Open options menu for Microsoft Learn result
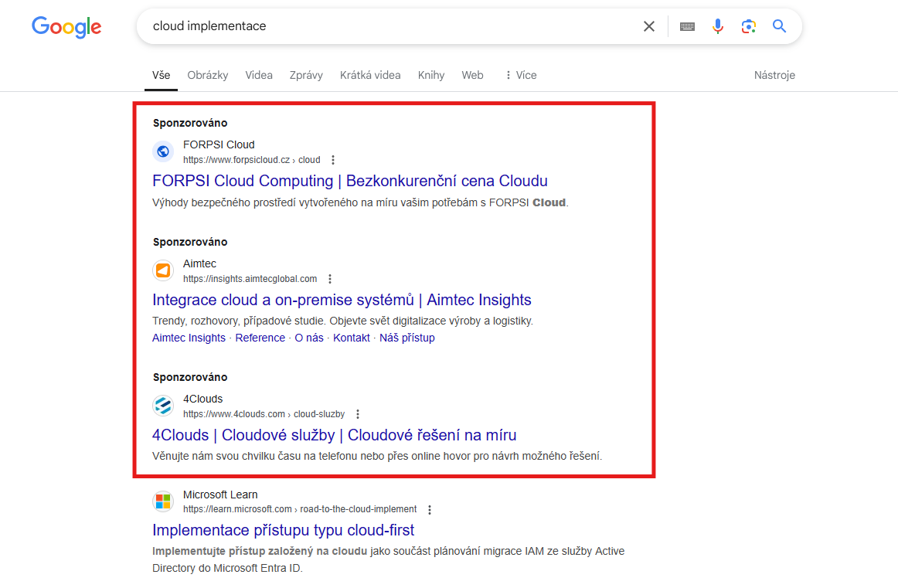This screenshot has width=898, height=588. click(x=430, y=509)
